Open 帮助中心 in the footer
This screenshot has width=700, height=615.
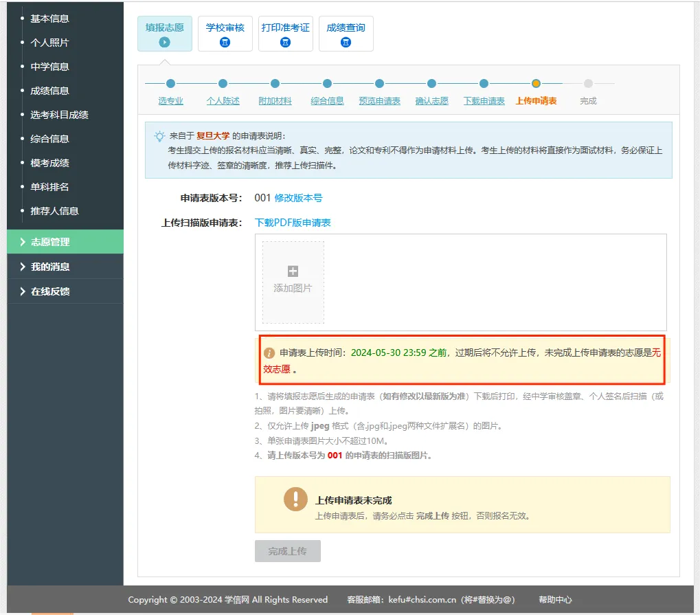point(555,600)
